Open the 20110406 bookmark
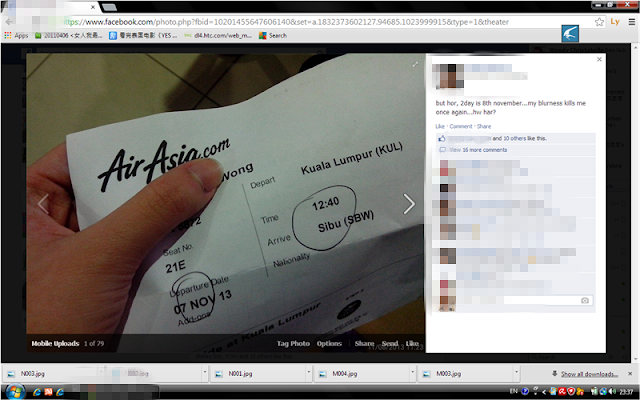Image resolution: width=640 pixels, height=400 pixels. 69,36
